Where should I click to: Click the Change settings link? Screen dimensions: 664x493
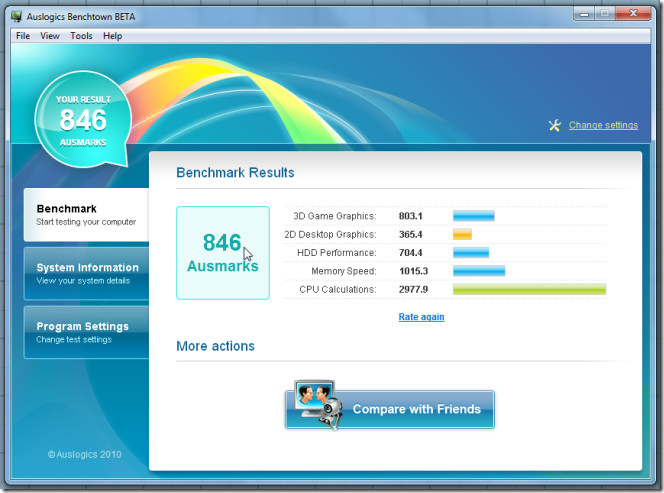[603, 125]
